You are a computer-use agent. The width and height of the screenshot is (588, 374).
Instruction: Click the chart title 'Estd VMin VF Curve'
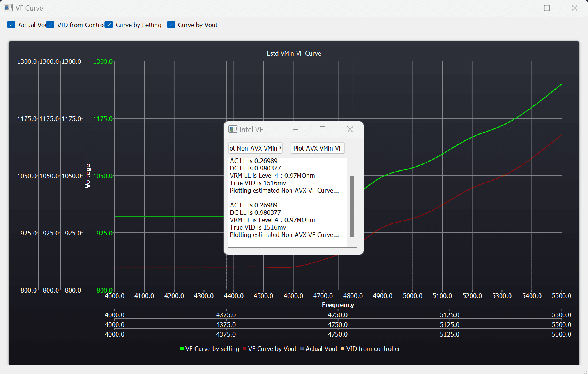click(294, 53)
